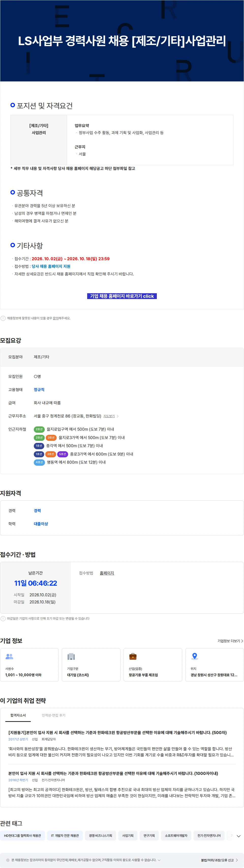Viewport: 244px width, 868px height.
Task: Click the 소프트웨어개발자 tag
Action: [176, 836]
